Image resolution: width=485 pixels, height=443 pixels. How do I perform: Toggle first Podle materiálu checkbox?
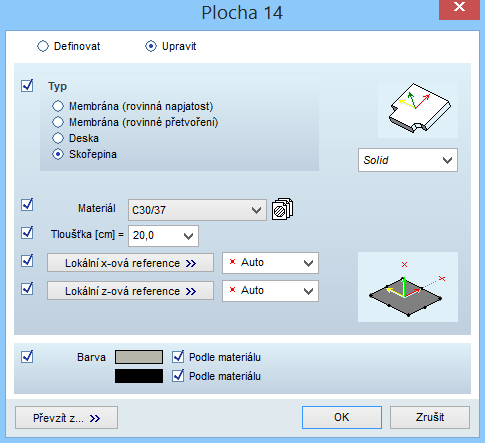[x=178, y=357]
